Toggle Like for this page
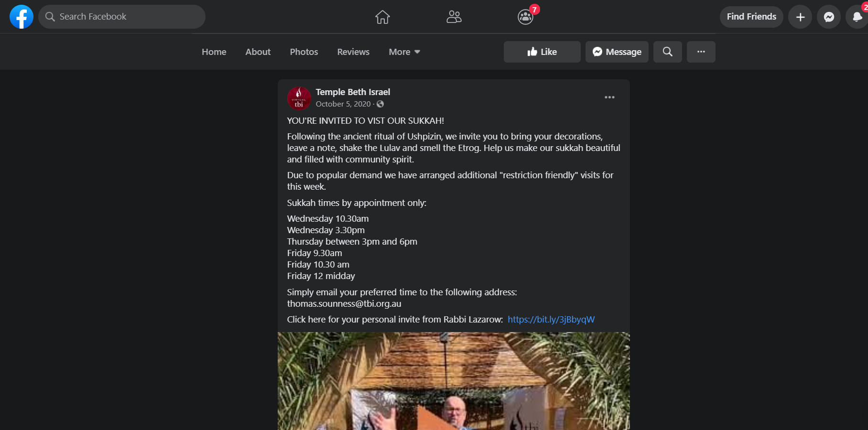Screen dimensions: 868x430 point(542,52)
